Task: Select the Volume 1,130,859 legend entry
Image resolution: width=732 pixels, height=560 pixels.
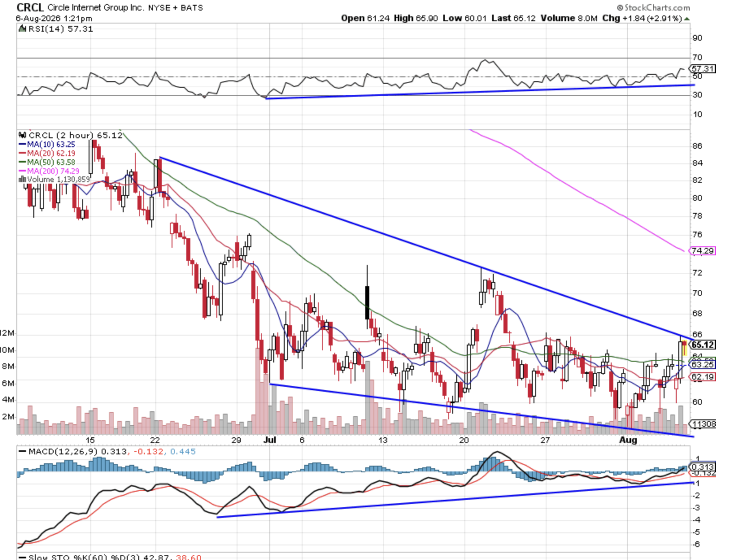Action: (x=59, y=179)
